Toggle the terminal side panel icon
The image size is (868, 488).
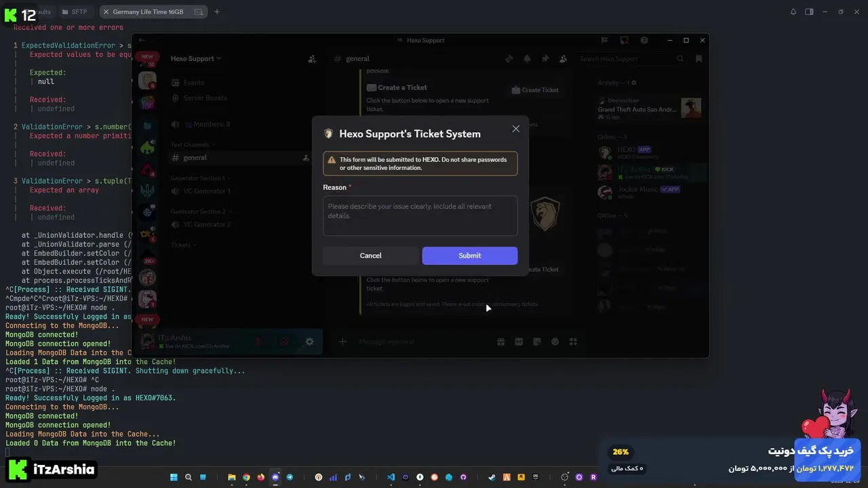(809, 12)
